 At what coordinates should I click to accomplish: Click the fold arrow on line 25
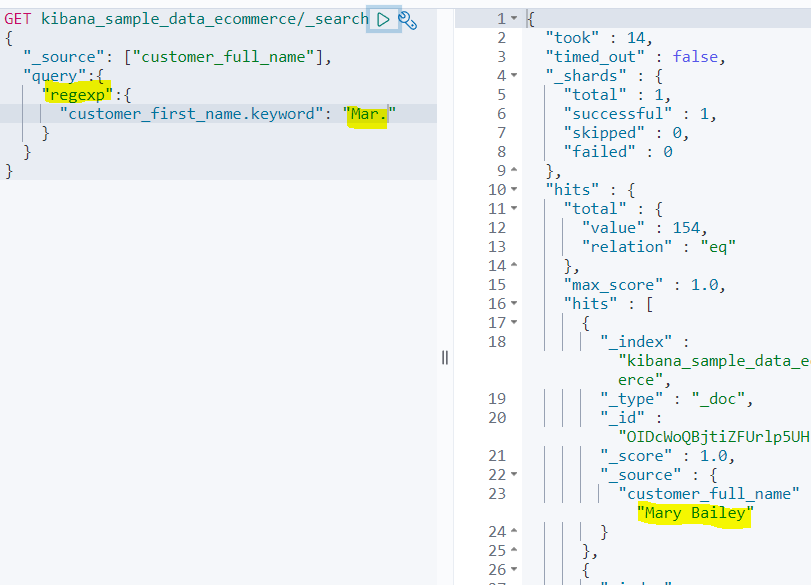pyautogui.click(x=514, y=550)
